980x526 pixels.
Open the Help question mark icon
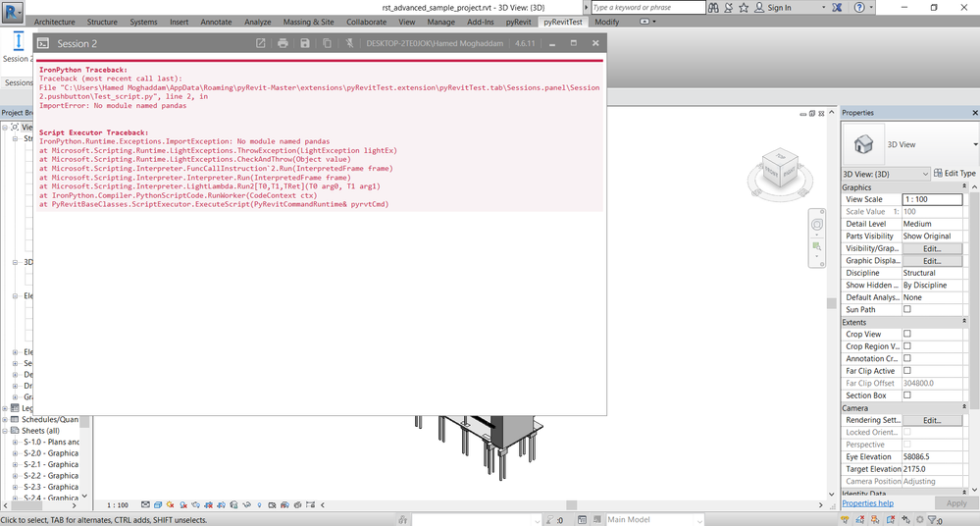click(859, 8)
